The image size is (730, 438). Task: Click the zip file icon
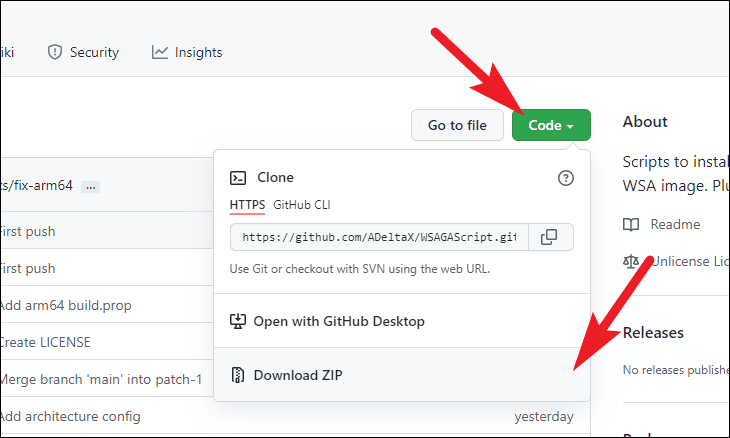(238, 375)
